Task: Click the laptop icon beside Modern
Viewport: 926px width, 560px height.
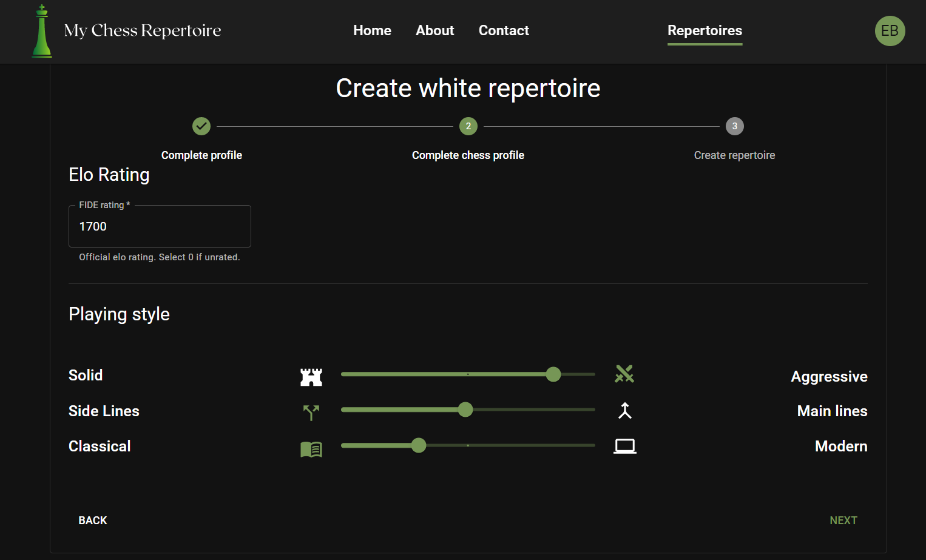Action: point(624,446)
